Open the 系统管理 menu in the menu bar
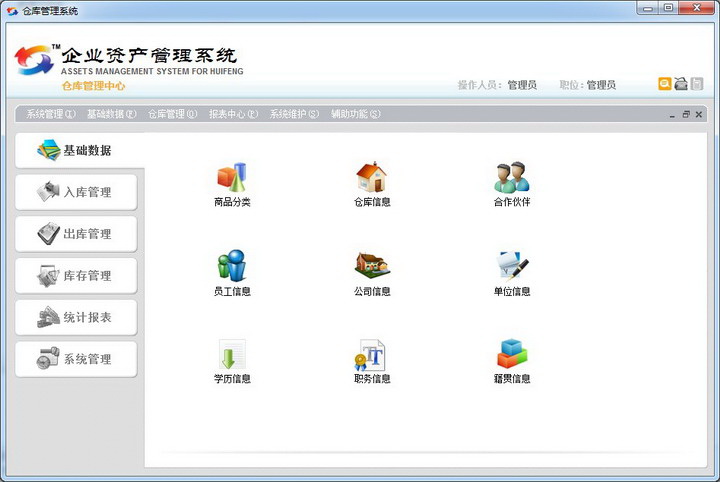Image resolution: width=720 pixels, height=482 pixels. pos(51,114)
